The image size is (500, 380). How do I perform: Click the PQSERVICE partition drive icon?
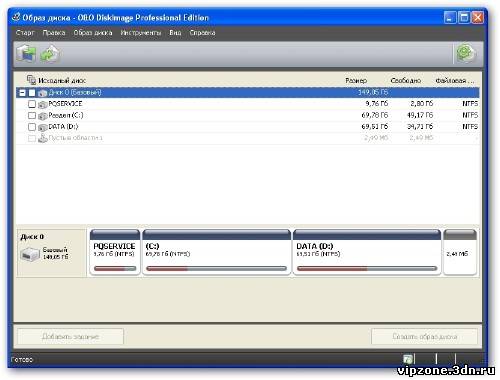(x=43, y=105)
